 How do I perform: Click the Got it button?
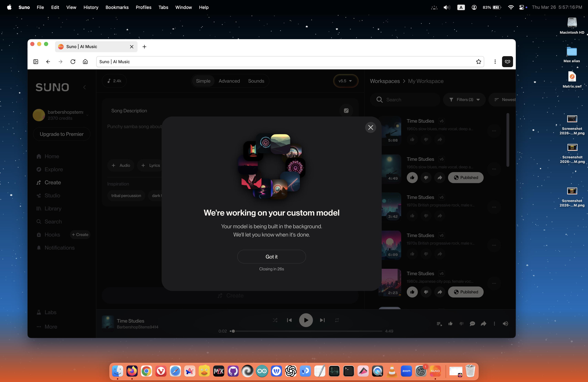pyautogui.click(x=271, y=257)
